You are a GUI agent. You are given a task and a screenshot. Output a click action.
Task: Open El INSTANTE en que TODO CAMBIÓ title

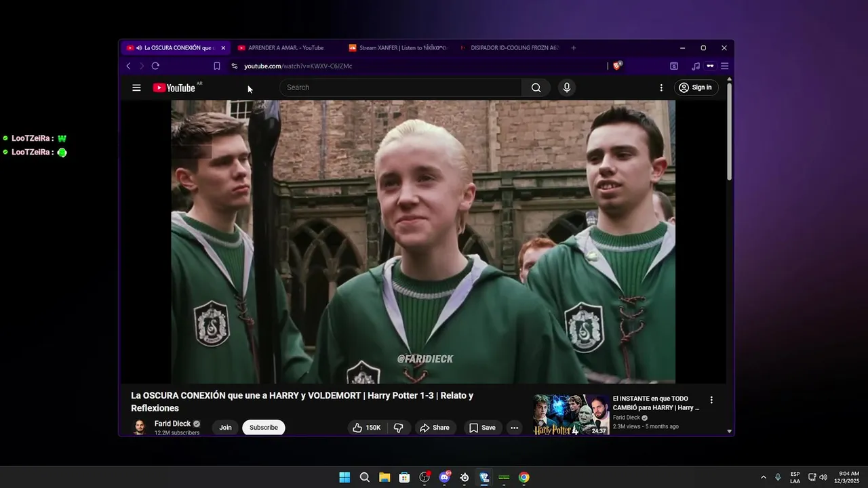(x=656, y=403)
